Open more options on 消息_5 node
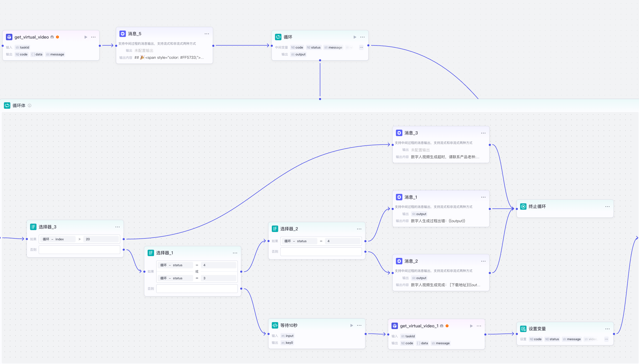639x364 pixels. (207, 34)
